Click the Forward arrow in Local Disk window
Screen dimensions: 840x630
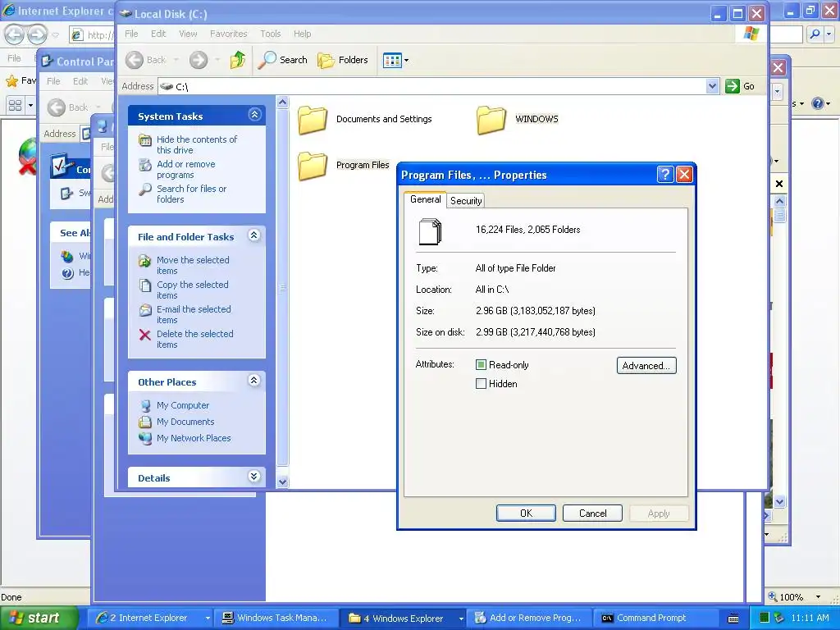click(199, 60)
